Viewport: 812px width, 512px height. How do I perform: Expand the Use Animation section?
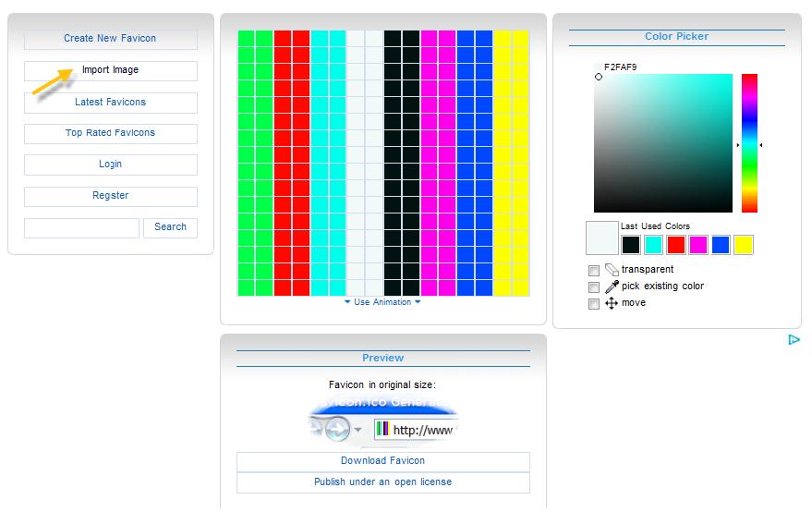coord(382,302)
